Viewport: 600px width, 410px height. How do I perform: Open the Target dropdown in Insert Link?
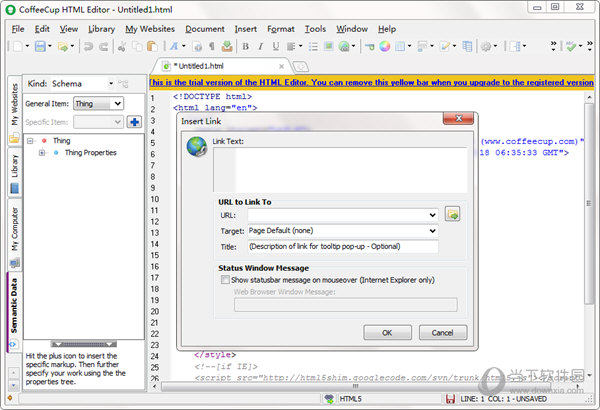point(432,231)
